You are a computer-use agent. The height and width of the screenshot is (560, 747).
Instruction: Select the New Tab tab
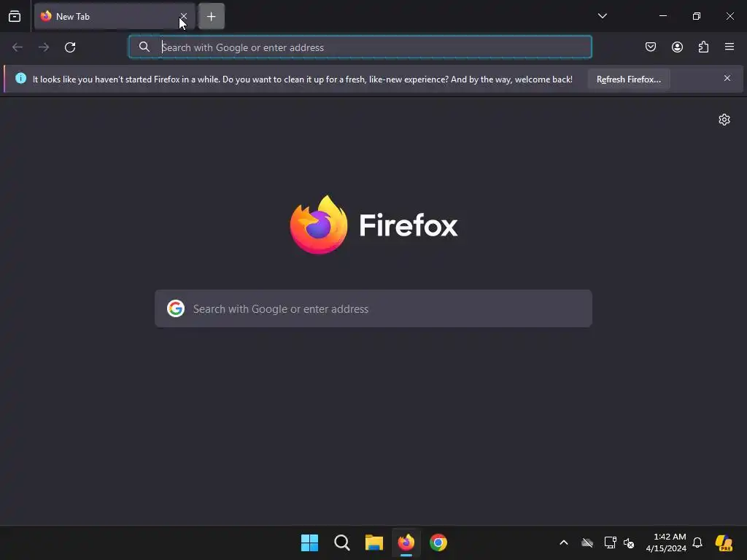(x=115, y=17)
